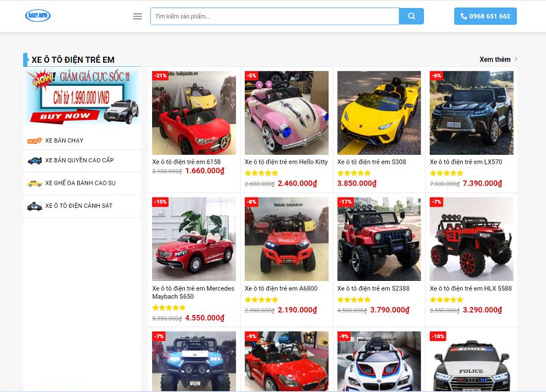546x392 pixels.
Task: Click the -15% discount badge
Action: click(x=160, y=202)
